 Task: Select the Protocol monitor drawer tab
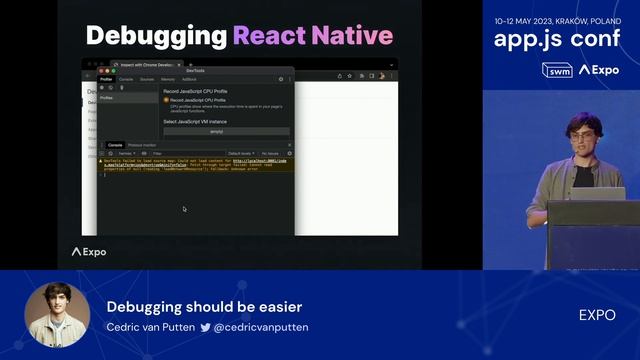[142, 145]
